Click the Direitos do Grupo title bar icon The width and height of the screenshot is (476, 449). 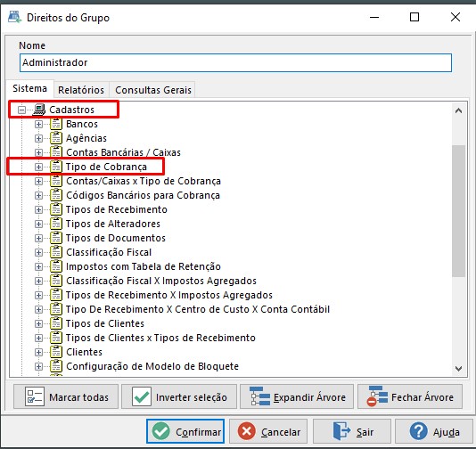pyautogui.click(x=14, y=17)
